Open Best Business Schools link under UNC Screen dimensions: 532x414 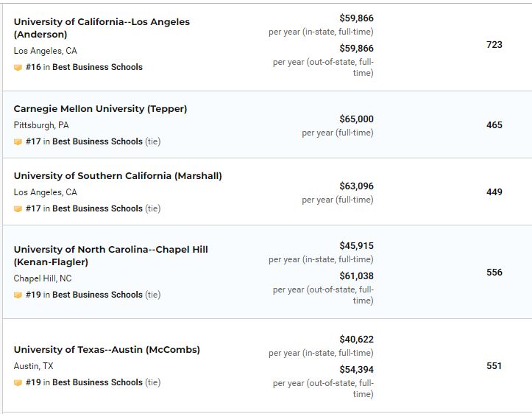97,295
